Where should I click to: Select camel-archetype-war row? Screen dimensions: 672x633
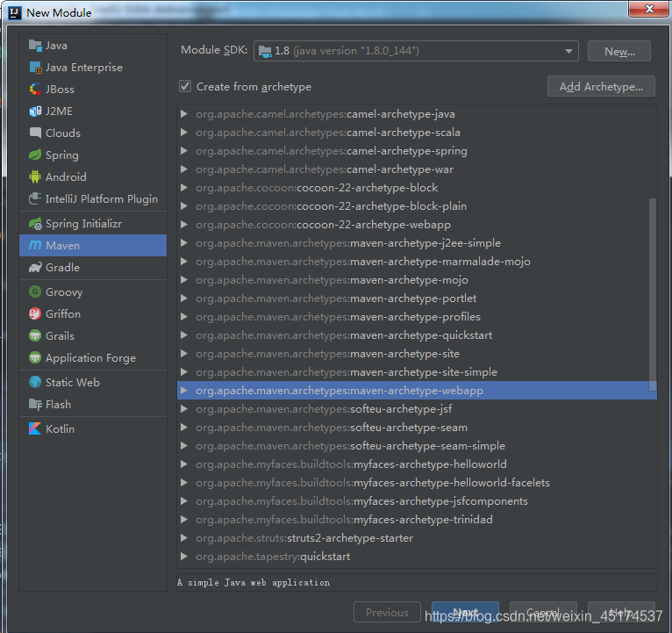(417, 169)
